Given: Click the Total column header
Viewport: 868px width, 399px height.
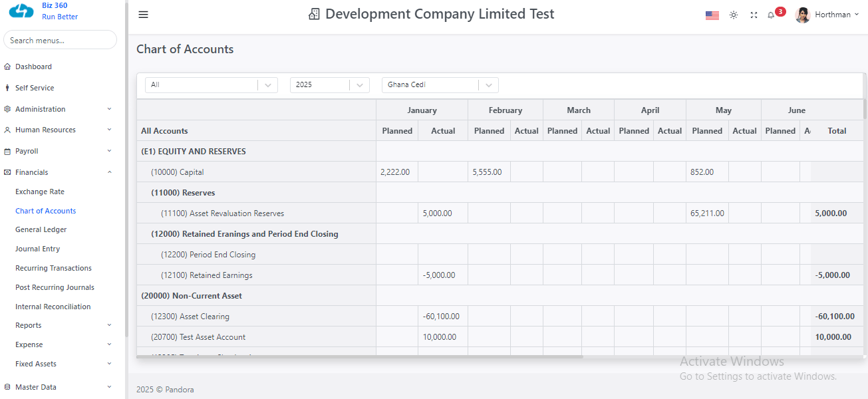Looking at the screenshot, I should pyautogui.click(x=837, y=131).
